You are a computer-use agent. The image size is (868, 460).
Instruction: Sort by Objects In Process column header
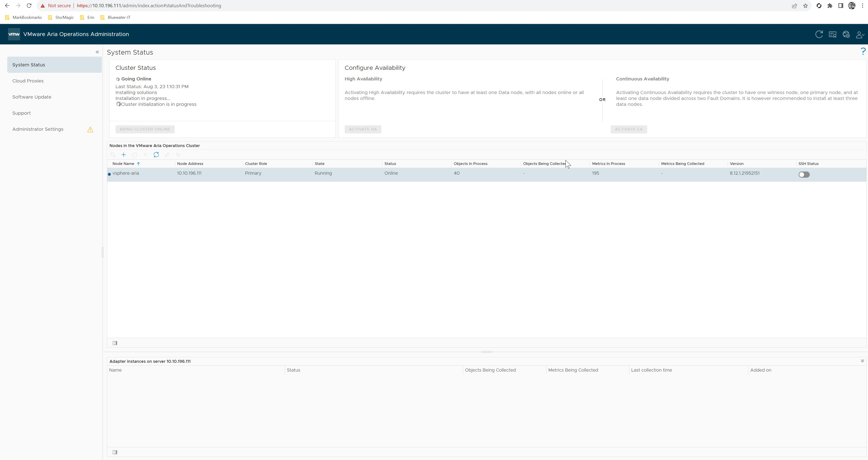pyautogui.click(x=470, y=164)
